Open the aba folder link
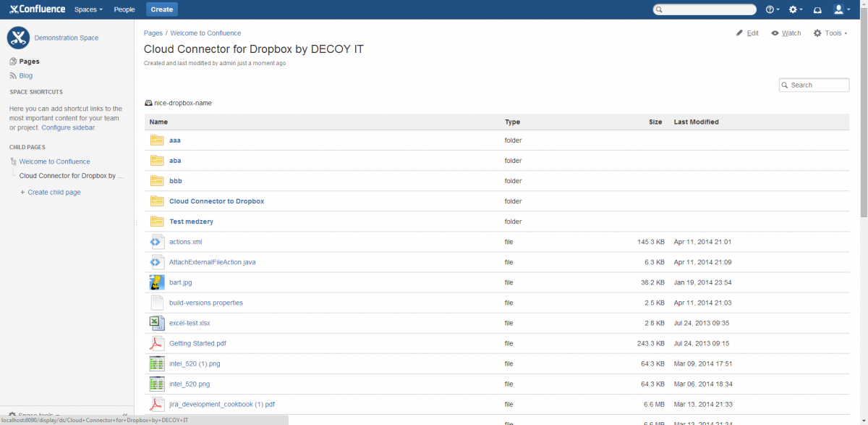 click(175, 161)
